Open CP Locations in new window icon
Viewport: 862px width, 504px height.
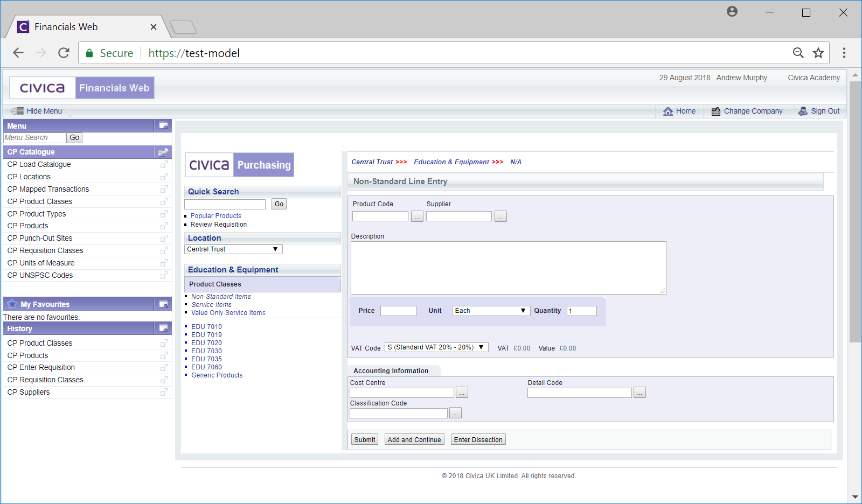(x=164, y=177)
